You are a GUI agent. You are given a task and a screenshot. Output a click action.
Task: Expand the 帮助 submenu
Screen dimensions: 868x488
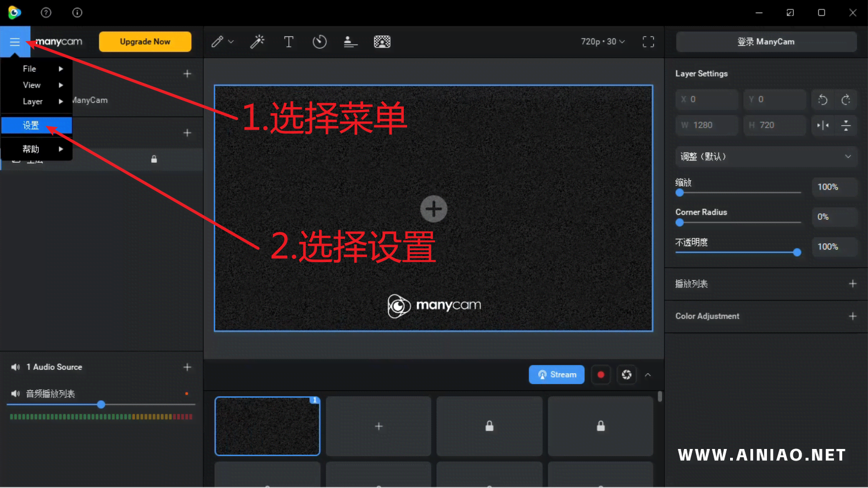click(x=37, y=149)
